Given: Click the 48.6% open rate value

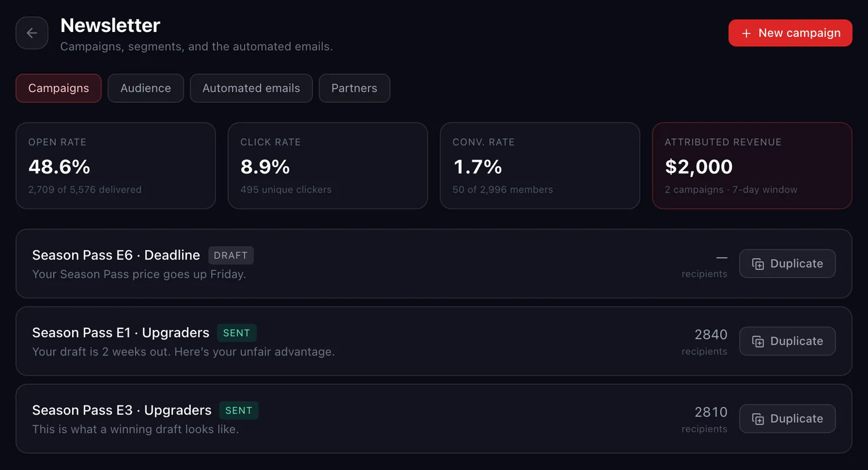Looking at the screenshot, I should [59, 167].
